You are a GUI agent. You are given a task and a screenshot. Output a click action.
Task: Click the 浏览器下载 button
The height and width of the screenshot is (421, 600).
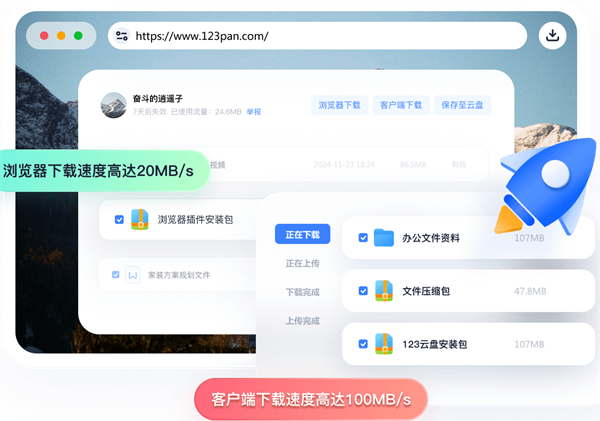339,105
